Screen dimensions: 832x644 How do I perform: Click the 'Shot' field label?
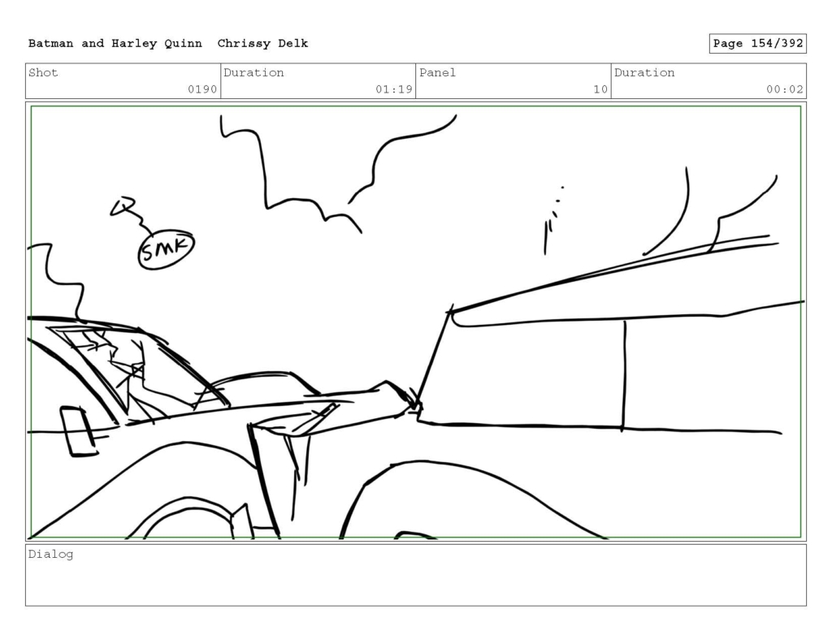[43, 72]
